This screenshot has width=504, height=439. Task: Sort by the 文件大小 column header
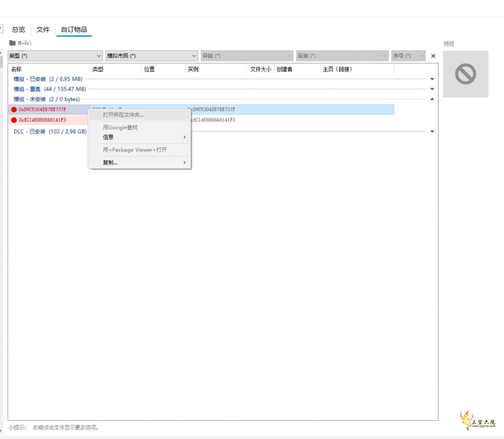click(x=260, y=69)
